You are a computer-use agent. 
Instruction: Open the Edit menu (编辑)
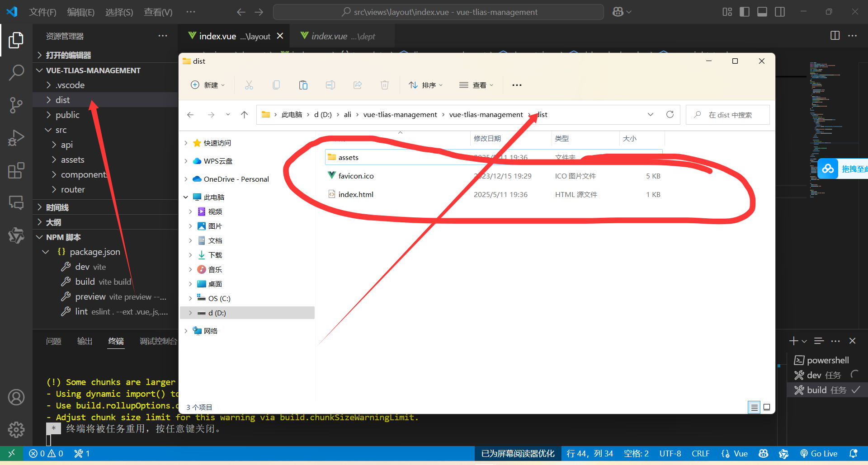80,12
